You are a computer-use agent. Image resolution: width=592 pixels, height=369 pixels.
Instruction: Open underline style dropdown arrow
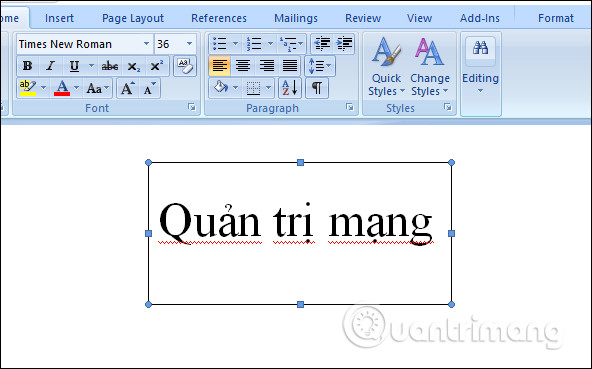(x=91, y=66)
